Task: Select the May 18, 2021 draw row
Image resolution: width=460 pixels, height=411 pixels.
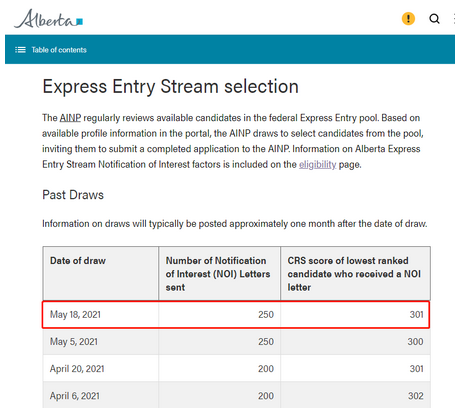Action: pos(236,315)
